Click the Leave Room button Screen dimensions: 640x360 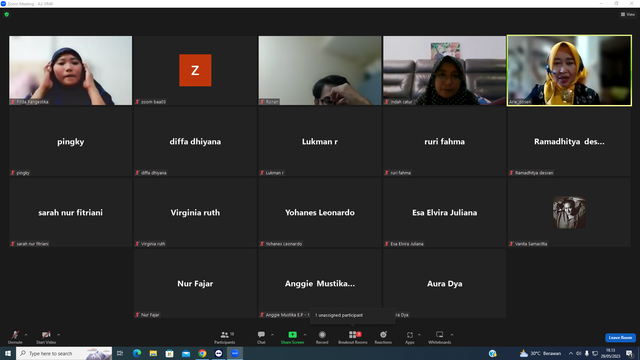coord(620,338)
